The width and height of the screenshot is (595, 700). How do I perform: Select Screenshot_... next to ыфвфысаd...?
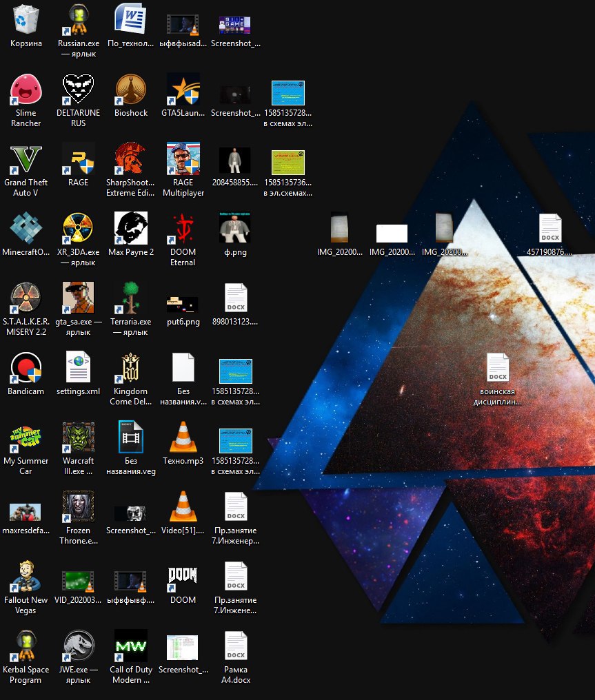[x=235, y=25]
